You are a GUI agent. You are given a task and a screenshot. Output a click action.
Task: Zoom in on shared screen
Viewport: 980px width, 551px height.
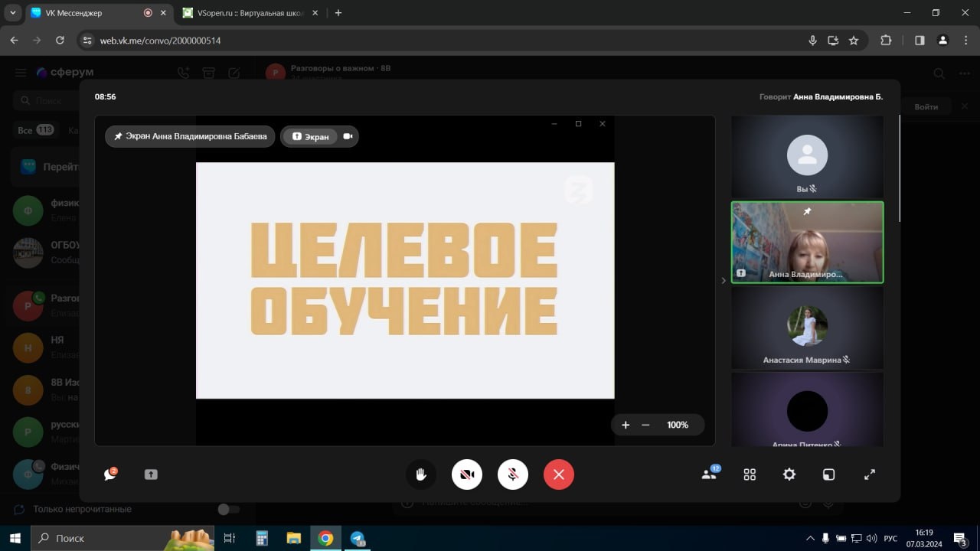[626, 425]
